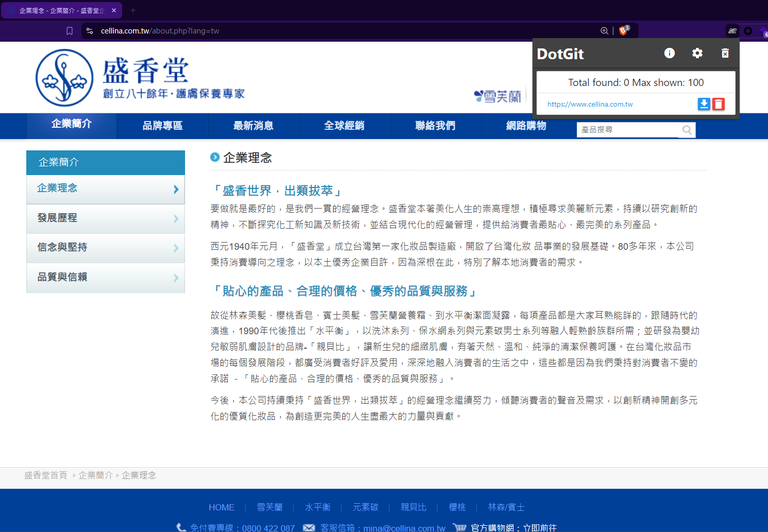The height and width of the screenshot is (532, 768).
Task: Open 水平衡 footer link
Action: (x=318, y=507)
